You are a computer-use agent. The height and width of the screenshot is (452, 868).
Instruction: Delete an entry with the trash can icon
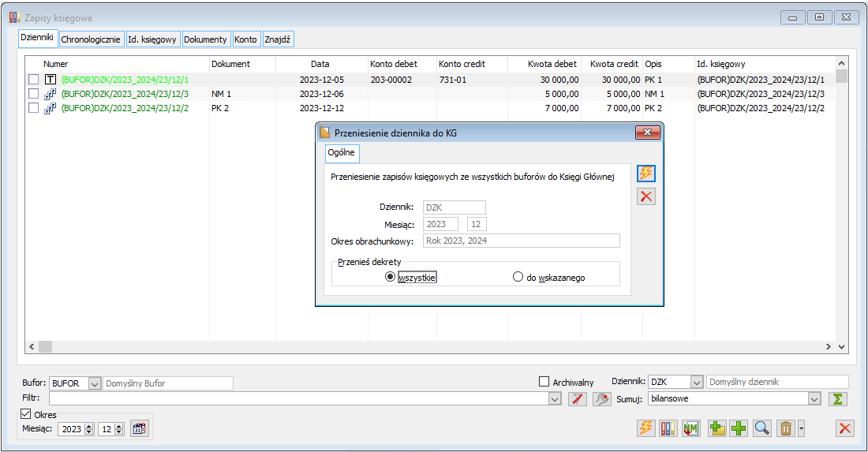click(x=785, y=428)
